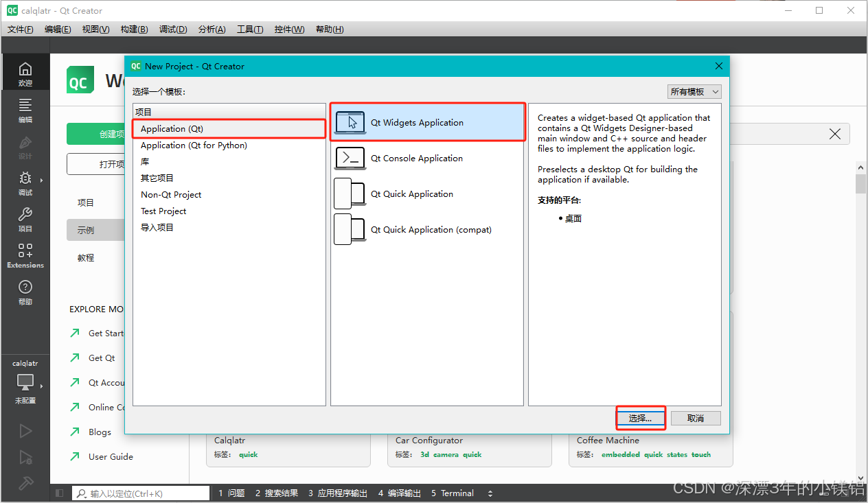
Task: Select Application (Qt for Python) category
Action: pos(229,145)
